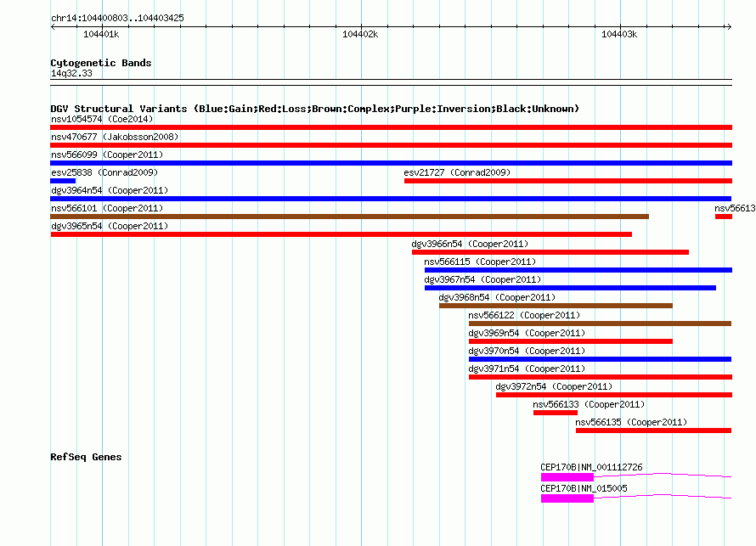This screenshot has height=546, width=756.
Task: Click the short red nsv566133 bar
Action: click(556, 413)
